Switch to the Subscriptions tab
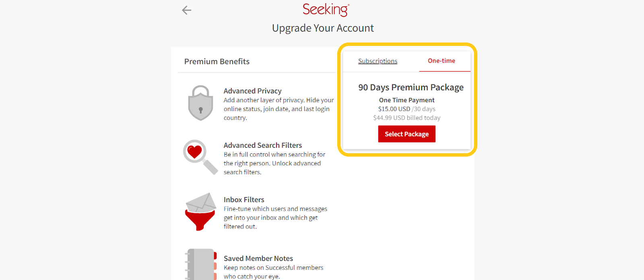644x280 pixels. [378, 61]
